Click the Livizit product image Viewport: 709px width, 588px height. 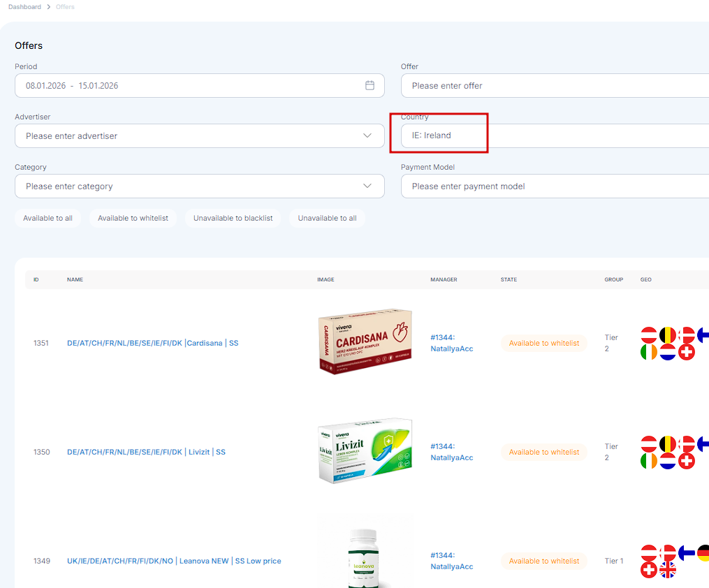click(365, 451)
